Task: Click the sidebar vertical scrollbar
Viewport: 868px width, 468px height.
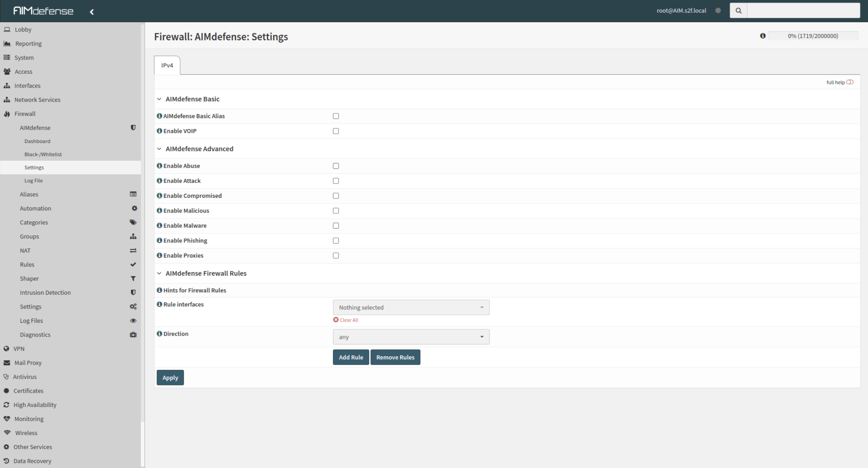Action: (x=142, y=223)
